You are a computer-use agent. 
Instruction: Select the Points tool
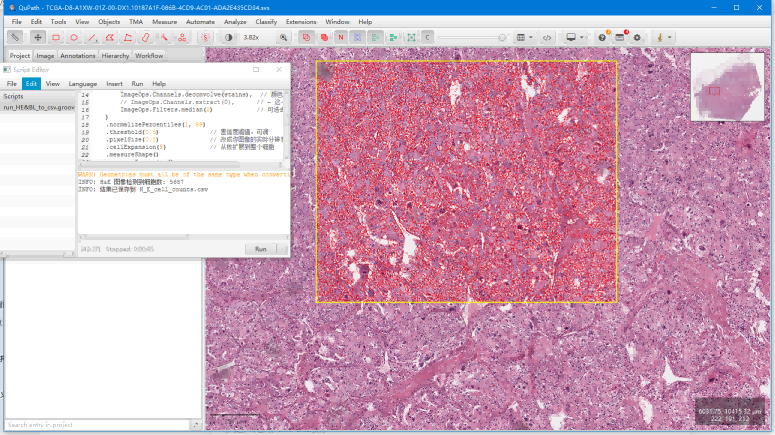tap(182, 37)
